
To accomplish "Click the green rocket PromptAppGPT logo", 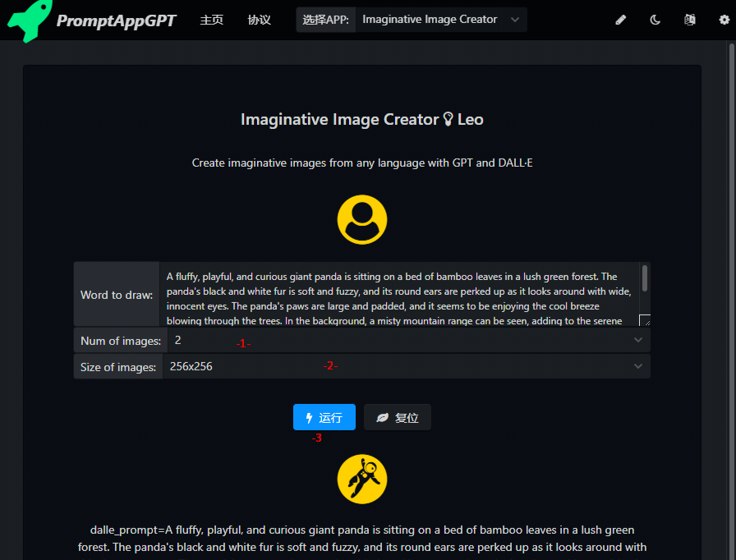I will point(29,21).
